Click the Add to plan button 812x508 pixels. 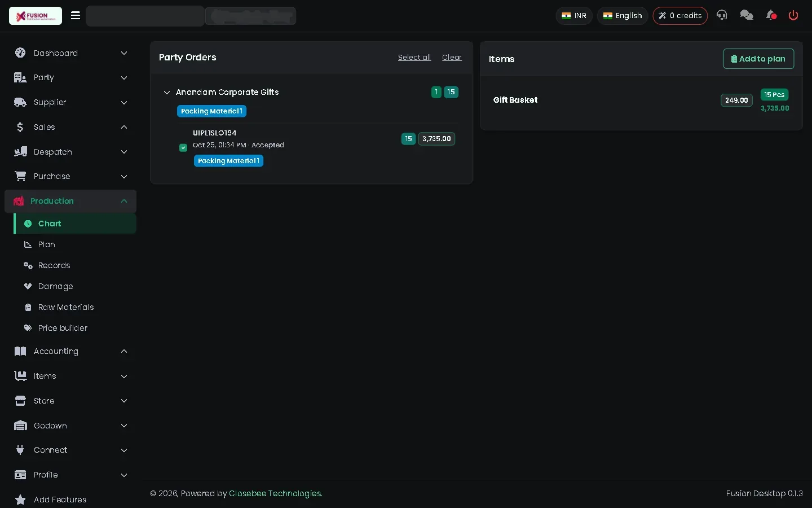tap(758, 59)
